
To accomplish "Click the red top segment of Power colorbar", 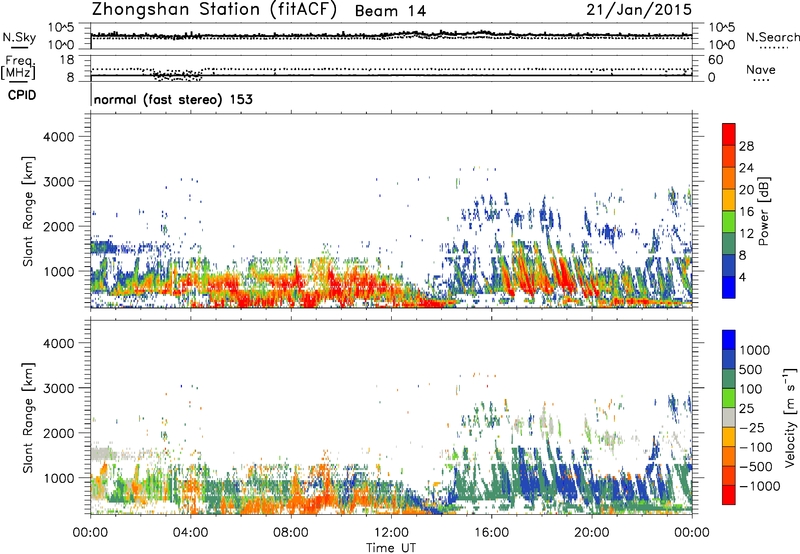I will (729, 134).
